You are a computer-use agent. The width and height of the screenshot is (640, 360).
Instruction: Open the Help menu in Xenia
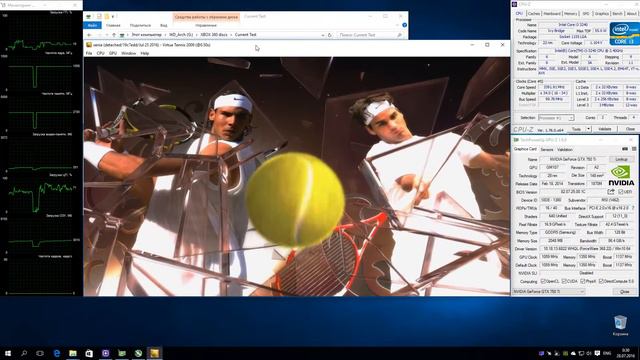(x=144, y=53)
